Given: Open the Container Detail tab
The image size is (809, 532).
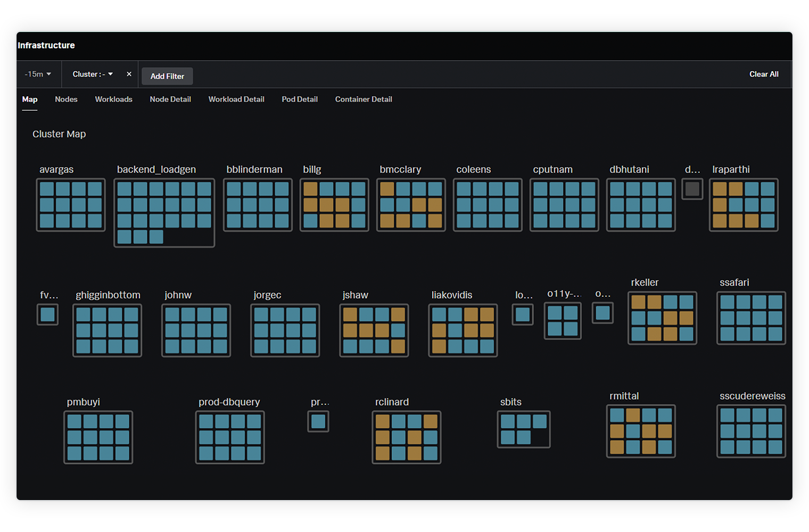Looking at the screenshot, I should (364, 99).
